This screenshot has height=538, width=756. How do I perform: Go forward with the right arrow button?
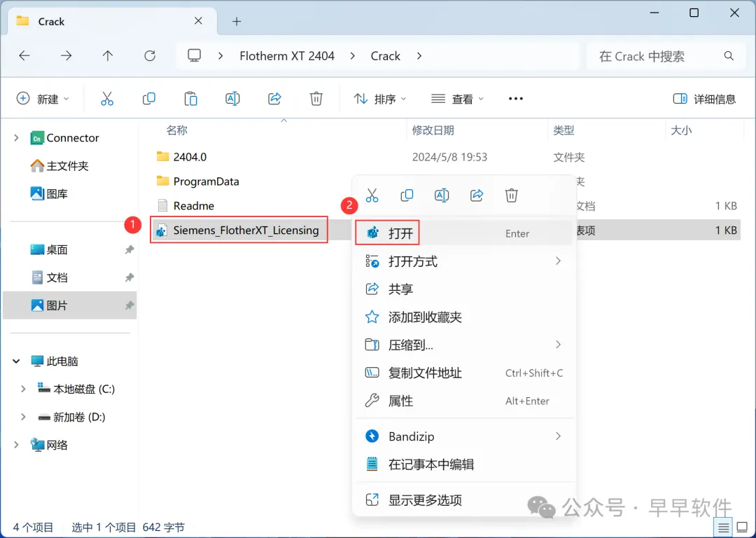(x=66, y=56)
